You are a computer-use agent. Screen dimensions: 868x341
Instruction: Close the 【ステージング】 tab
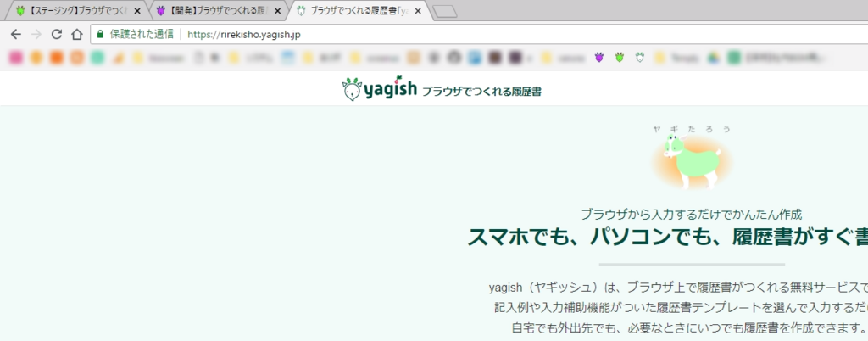137,11
